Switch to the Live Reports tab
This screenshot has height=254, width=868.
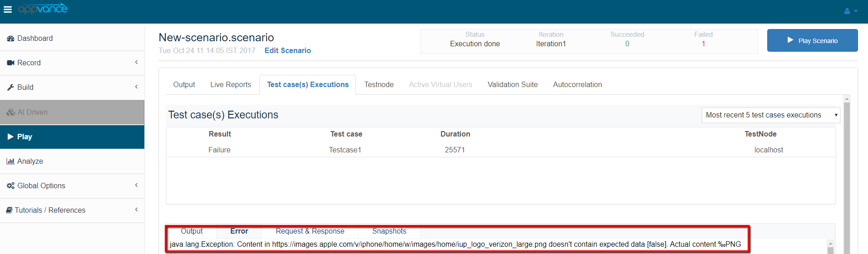click(231, 85)
